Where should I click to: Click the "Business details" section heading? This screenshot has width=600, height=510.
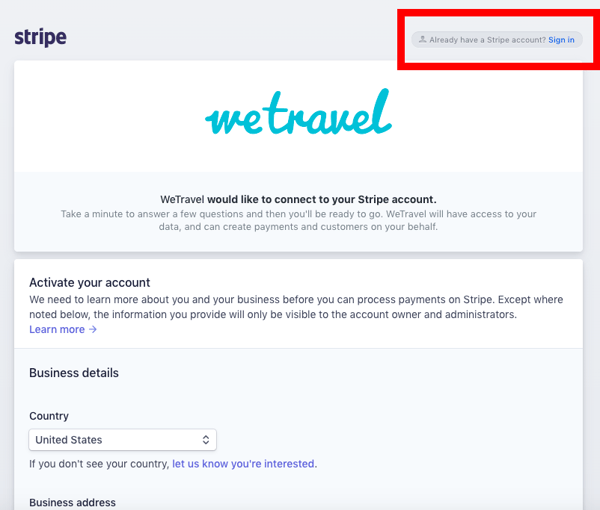(x=74, y=373)
